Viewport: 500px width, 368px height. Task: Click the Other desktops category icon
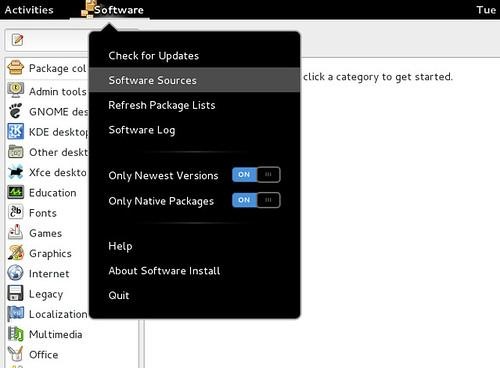point(15,152)
